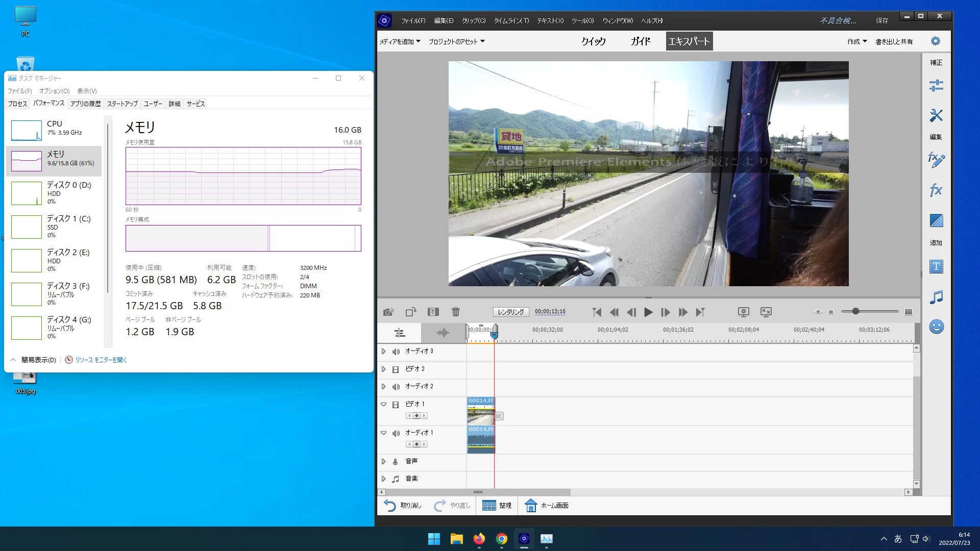Screen dimensions: 980x551
Task: Open the music note audio panel icon
Action: 936,297
